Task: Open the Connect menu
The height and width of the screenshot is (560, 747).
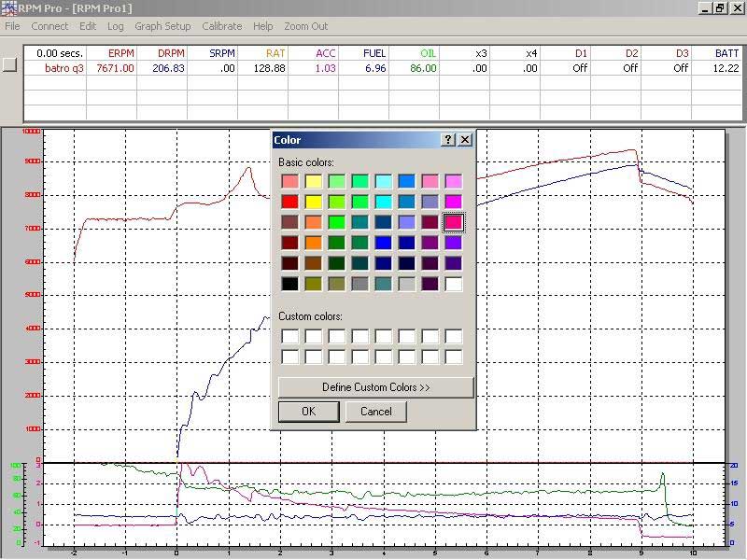Action: click(49, 26)
